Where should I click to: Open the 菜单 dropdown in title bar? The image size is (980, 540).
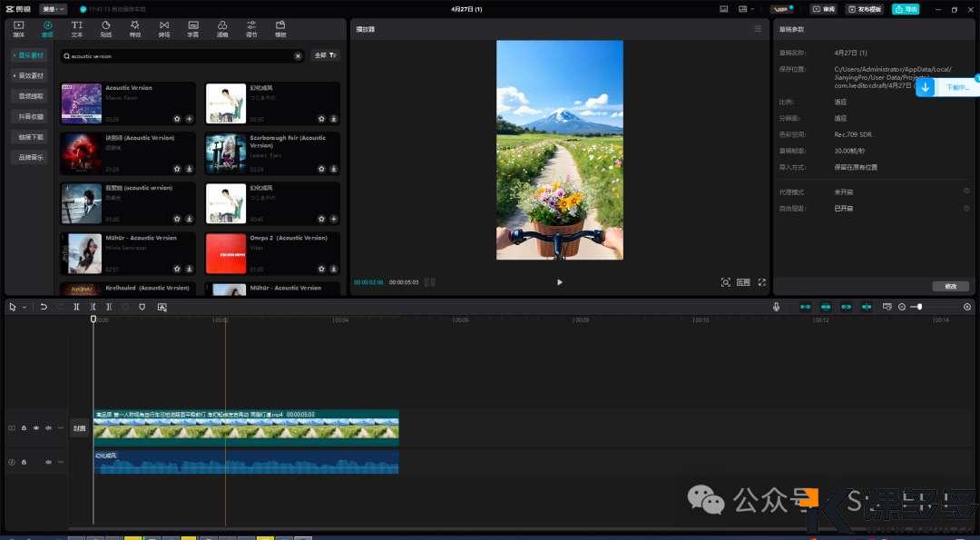coord(54,9)
